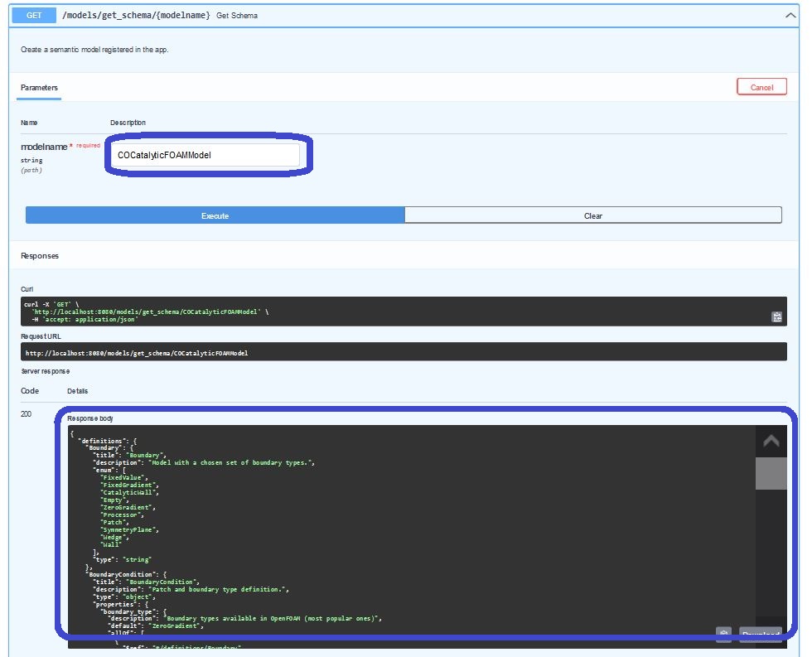This screenshot has height=657, width=812.
Task: Click the 'Details' column header
Action: click(x=78, y=391)
